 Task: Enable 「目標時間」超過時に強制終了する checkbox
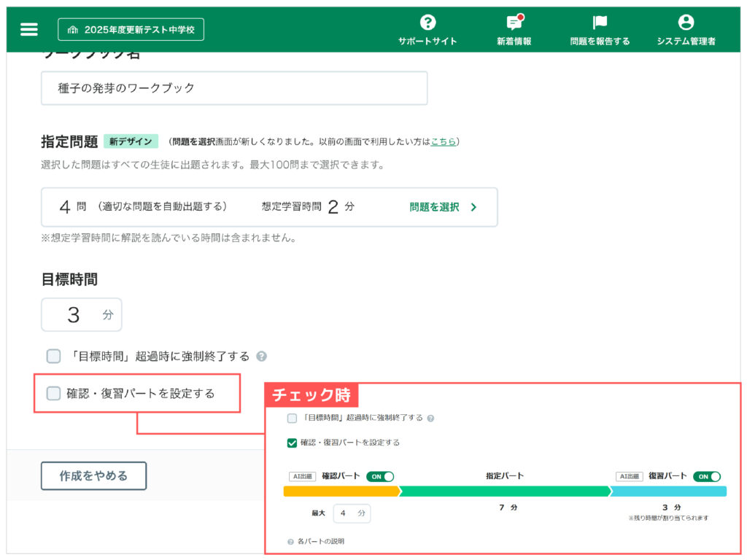53,357
